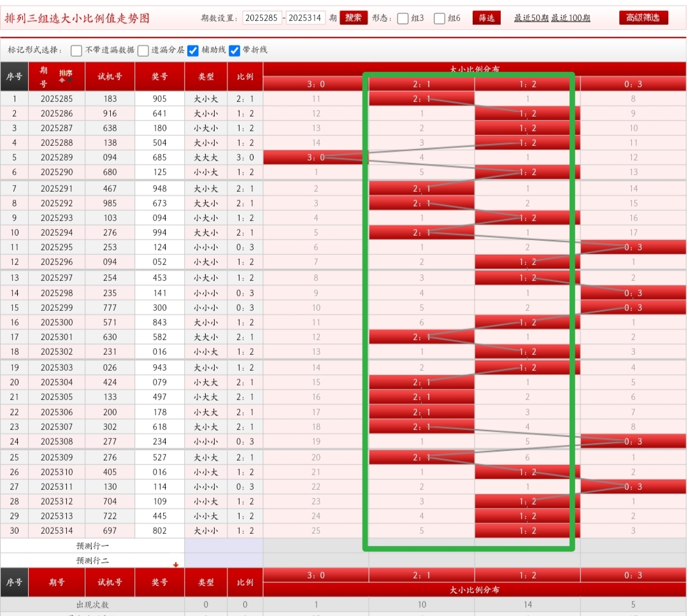Viewport: 688px width, 616px height.
Task: Click the 排序 sort icon in header
Action: tap(66, 76)
